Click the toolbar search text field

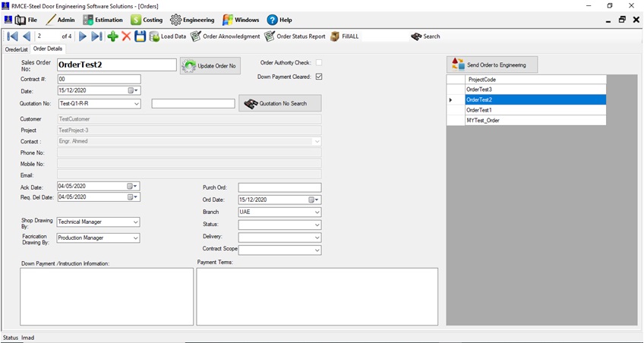(384, 36)
